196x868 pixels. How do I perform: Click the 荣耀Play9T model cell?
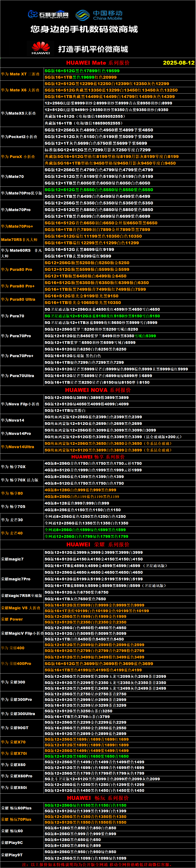[22, 855]
